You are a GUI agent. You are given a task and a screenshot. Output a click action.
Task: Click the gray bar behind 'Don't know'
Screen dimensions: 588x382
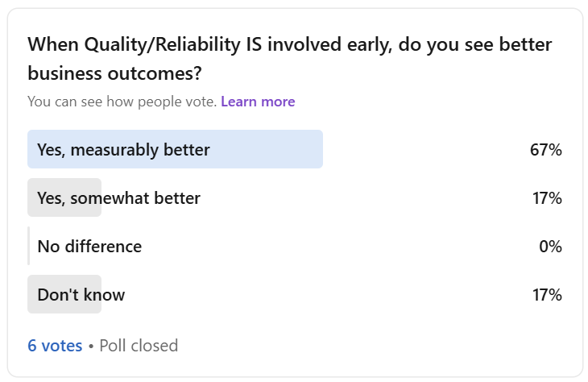(64, 294)
